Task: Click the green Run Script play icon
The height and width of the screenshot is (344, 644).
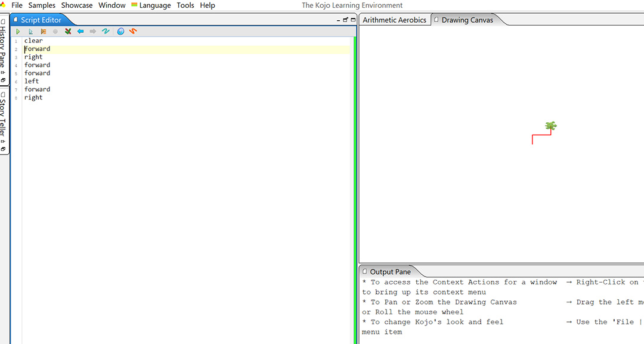Action: [x=18, y=32]
